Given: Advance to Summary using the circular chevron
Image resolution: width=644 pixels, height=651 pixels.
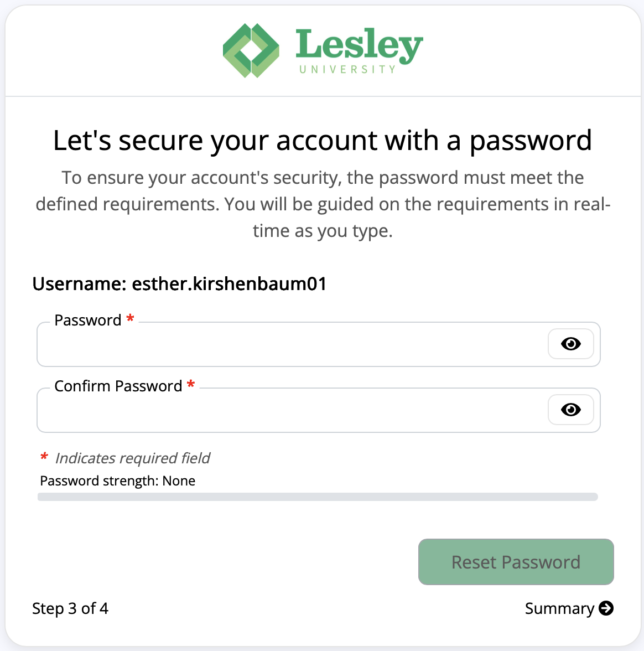Looking at the screenshot, I should click(607, 608).
